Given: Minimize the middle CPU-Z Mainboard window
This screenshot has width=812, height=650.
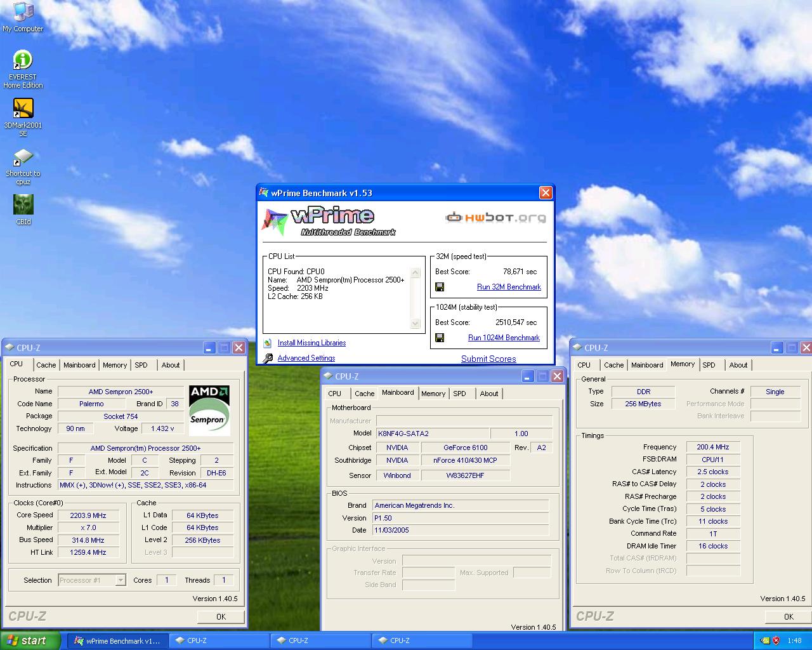Looking at the screenshot, I should 528,376.
